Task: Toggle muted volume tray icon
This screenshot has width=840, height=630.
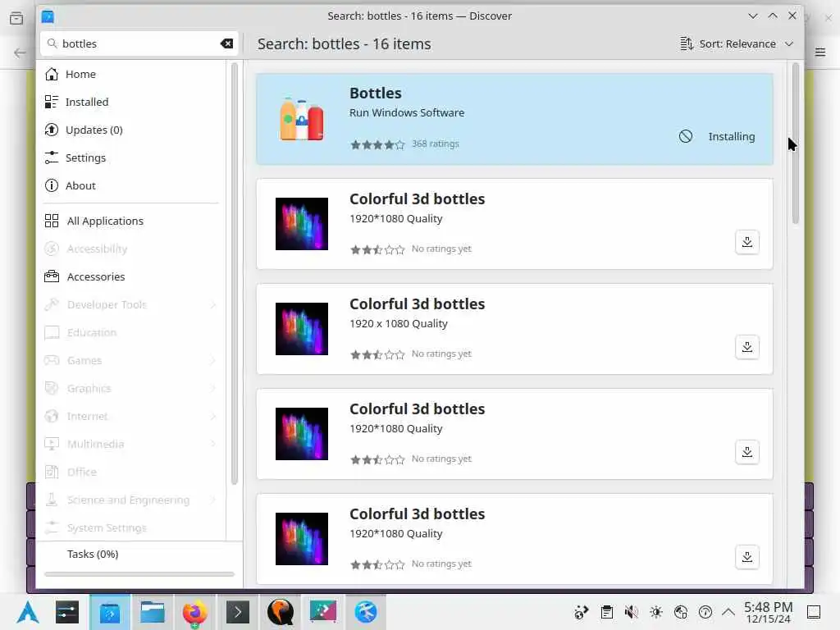Action: (631, 612)
